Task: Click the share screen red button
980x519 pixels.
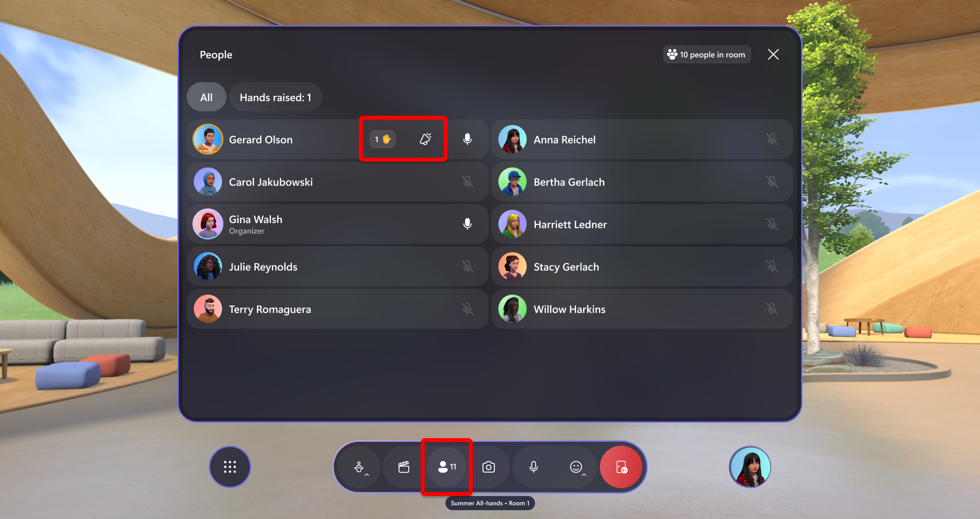Action: 621,467
